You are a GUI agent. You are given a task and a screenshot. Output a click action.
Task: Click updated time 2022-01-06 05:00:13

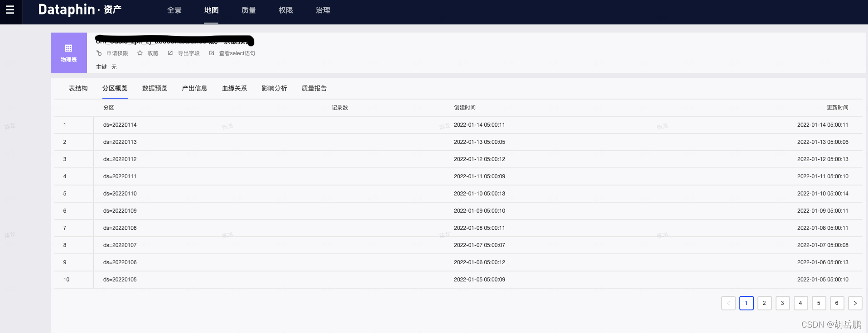click(823, 262)
